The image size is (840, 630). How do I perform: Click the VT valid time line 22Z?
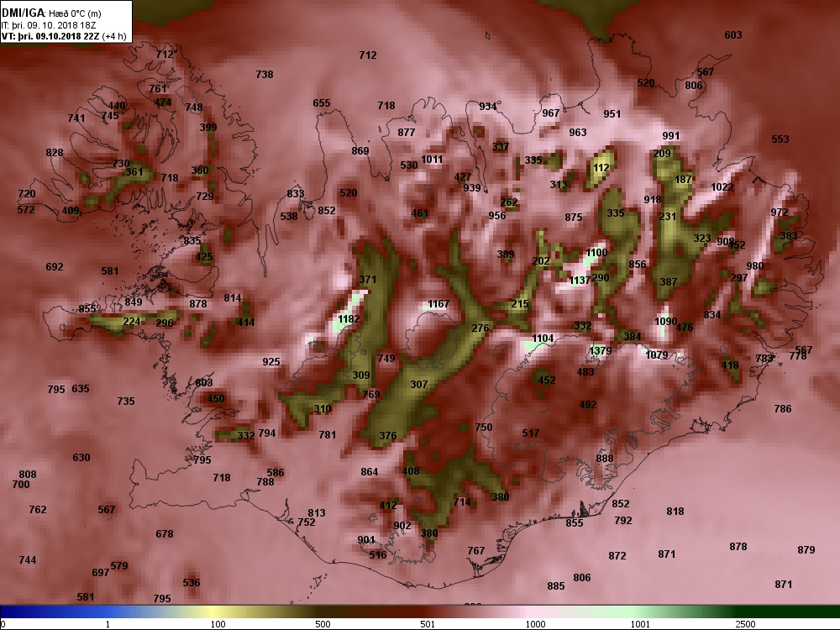point(50,36)
